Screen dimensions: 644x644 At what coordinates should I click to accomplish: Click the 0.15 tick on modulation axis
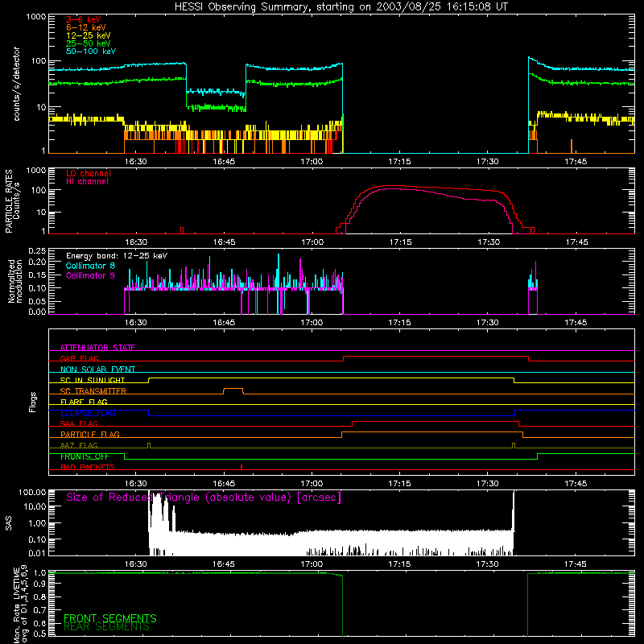pos(37,275)
